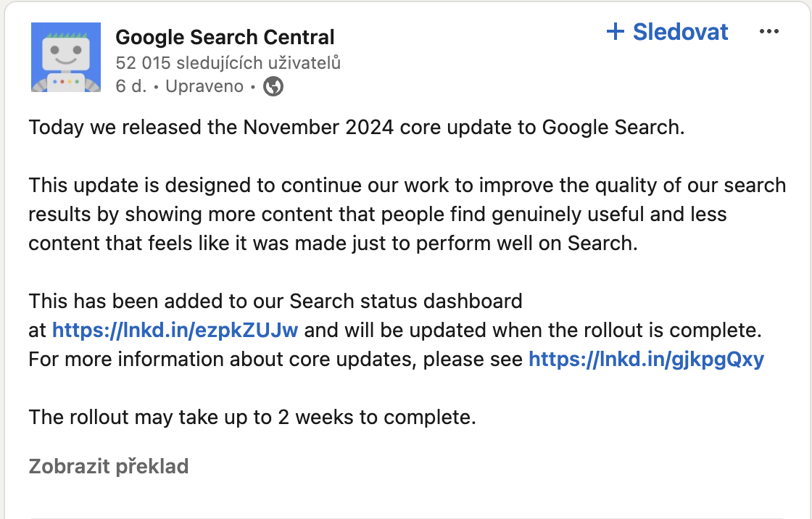The width and height of the screenshot is (812, 519).
Task: Click the rollout may take 2 weeks line
Action: 252,417
